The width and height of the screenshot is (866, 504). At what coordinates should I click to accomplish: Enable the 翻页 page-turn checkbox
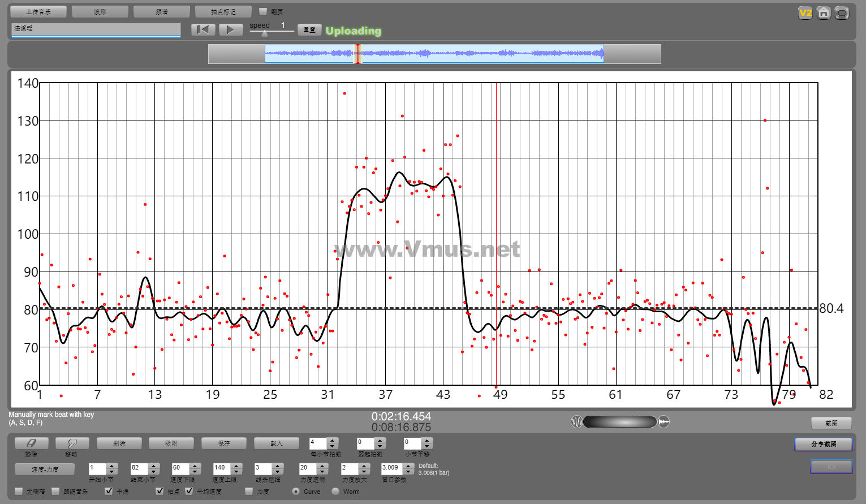[x=263, y=11]
